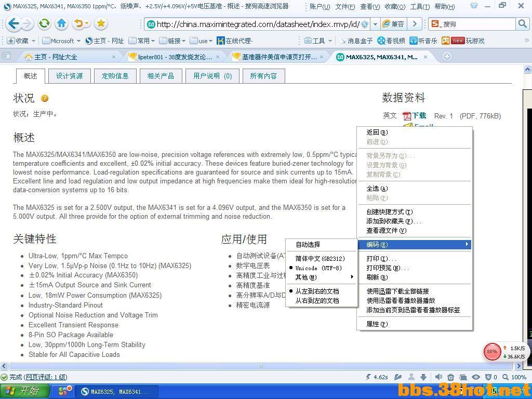Click the 看视频 toolbar shortcut

pos(391,41)
